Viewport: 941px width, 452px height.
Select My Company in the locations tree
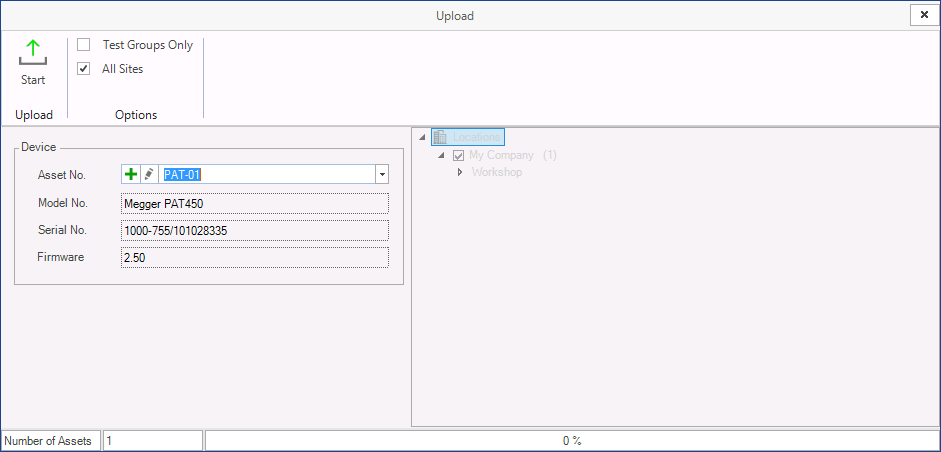tap(501, 155)
